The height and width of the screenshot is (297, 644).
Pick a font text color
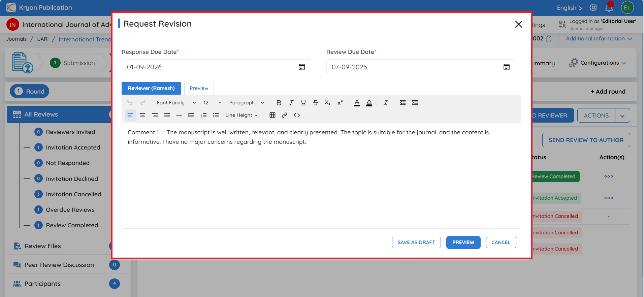click(x=357, y=103)
